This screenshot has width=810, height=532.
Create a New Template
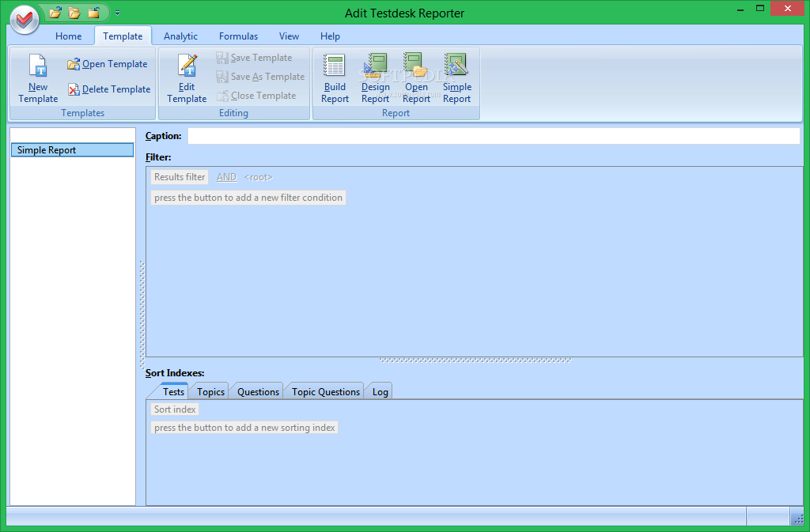click(38, 78)
